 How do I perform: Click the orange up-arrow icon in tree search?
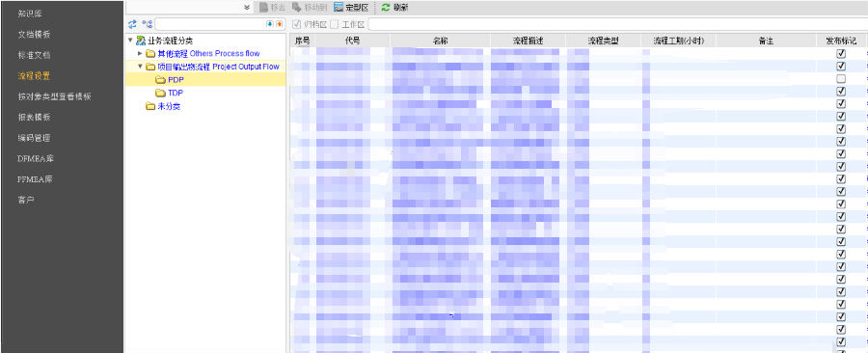point(279,24)
